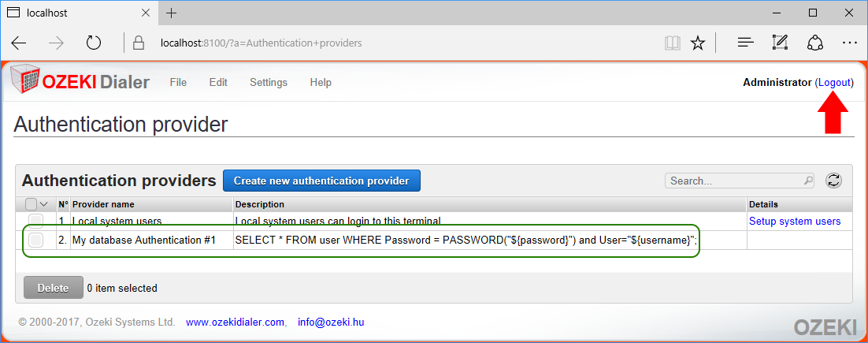Add page to favorites with star icon
This screenshot has height=343, width=868.
coord(697,43)
